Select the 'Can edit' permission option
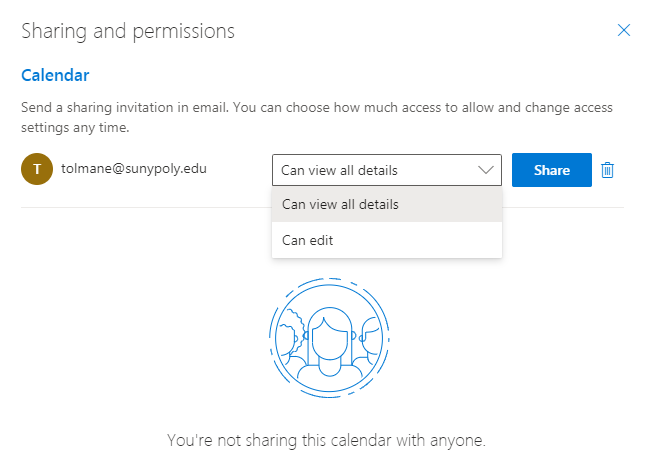 (x=308, y=240)
